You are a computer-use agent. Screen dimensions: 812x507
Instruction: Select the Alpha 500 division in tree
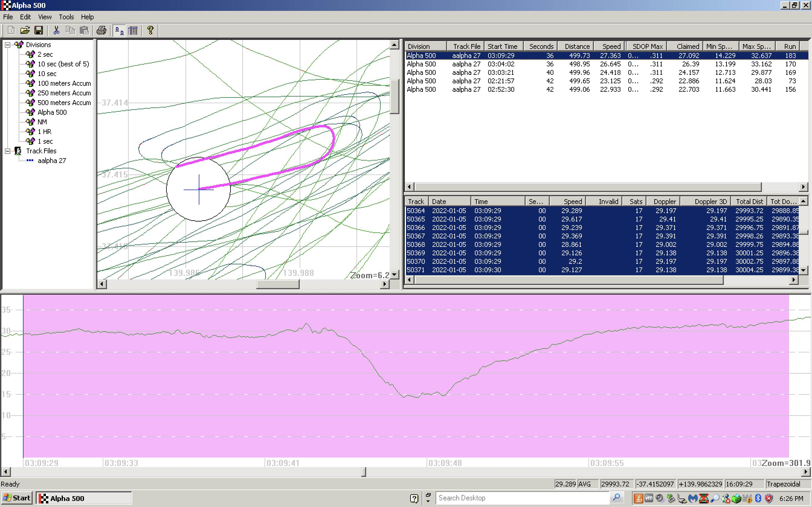[x=52, y=112]
